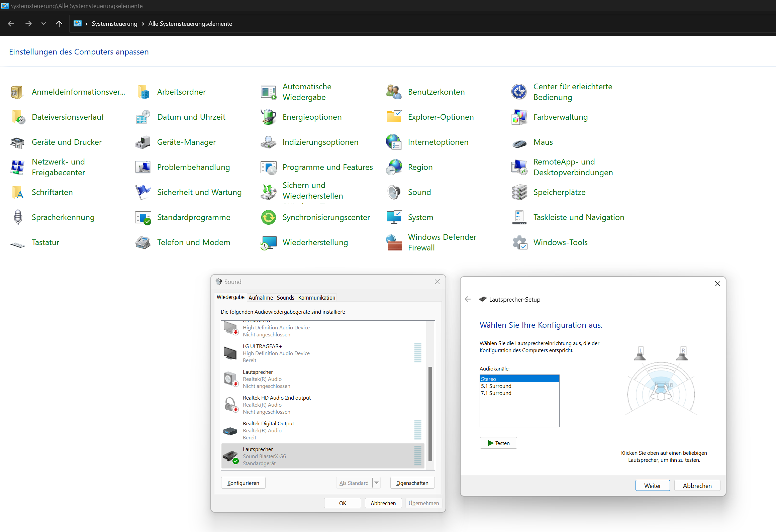The width and height of the screenshot is (776, 532).
Task: Open Synchronisierungscenter icon
Action: pyautogui.click(x=268, y=217)
